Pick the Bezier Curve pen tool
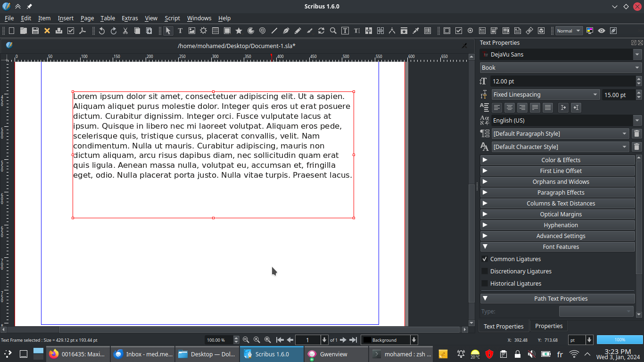Image resolution: width=644 pixels, height=362 pixels. coord(286,31)
